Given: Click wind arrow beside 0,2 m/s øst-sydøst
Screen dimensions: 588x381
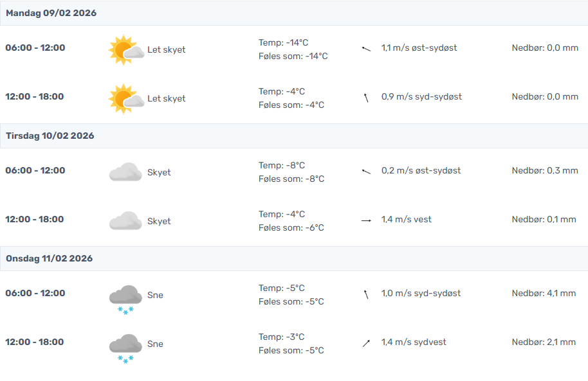Looking at the screenshot, I should 367,171.
